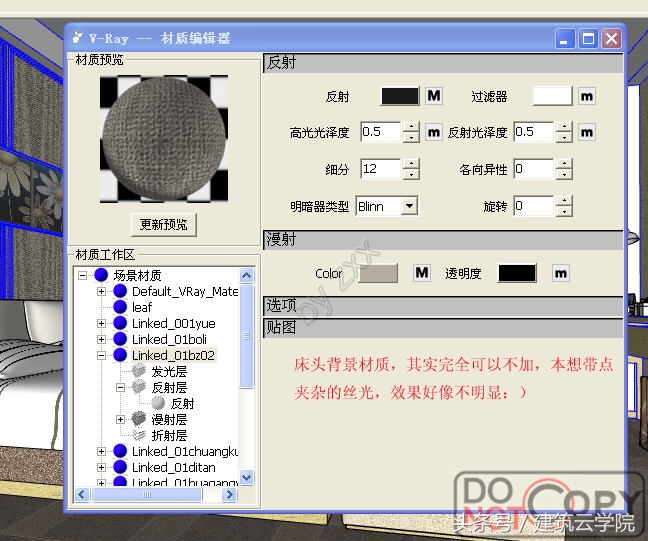The height and width of the screenshot is (541, 648).
Task: Click the rotation (旋转) 0 input field
Action: coord(534,206)
